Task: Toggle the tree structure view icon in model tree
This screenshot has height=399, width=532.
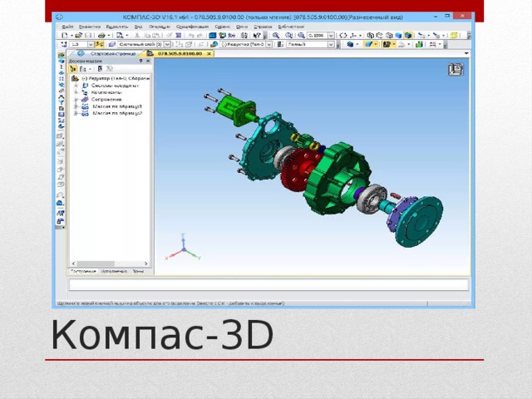Action: tap(73, 69)
